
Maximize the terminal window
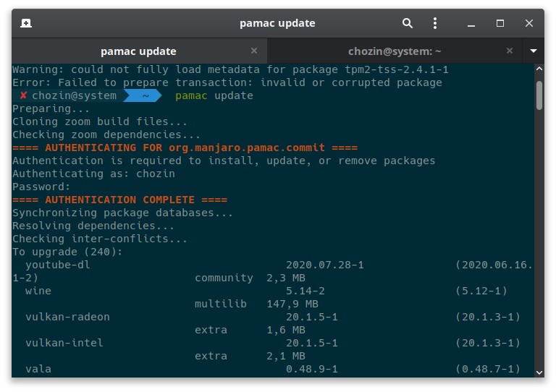tap(500, 23)
